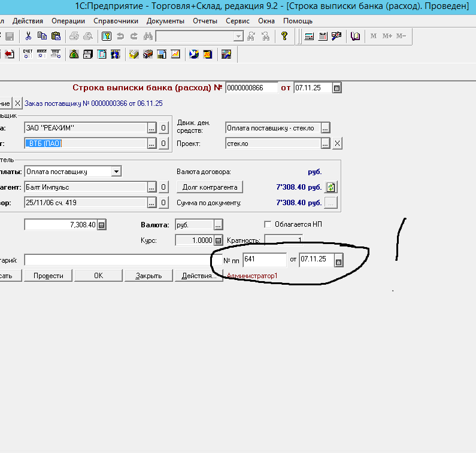Click the globe with dove icon
This screenshot has width=476, height=454.
(193, 54)
